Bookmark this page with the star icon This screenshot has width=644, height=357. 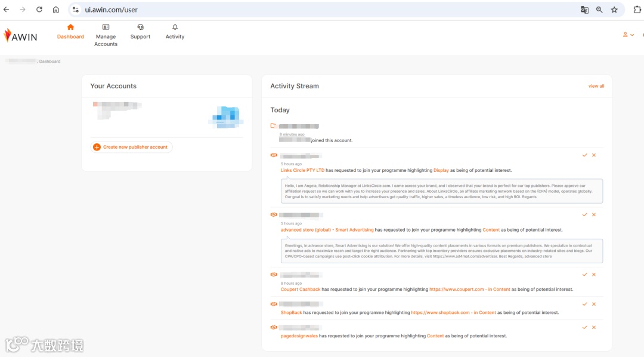tap(614, 10)
